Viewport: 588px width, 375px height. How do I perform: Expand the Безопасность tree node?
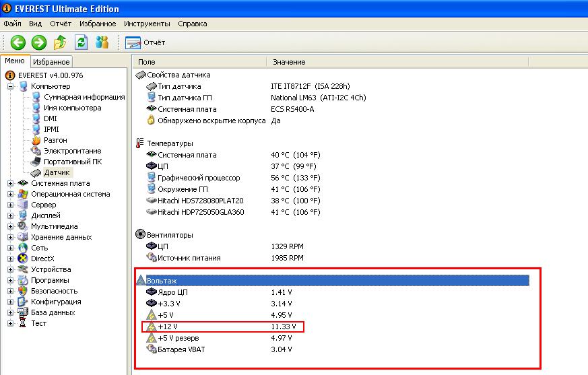coord(11,291)
